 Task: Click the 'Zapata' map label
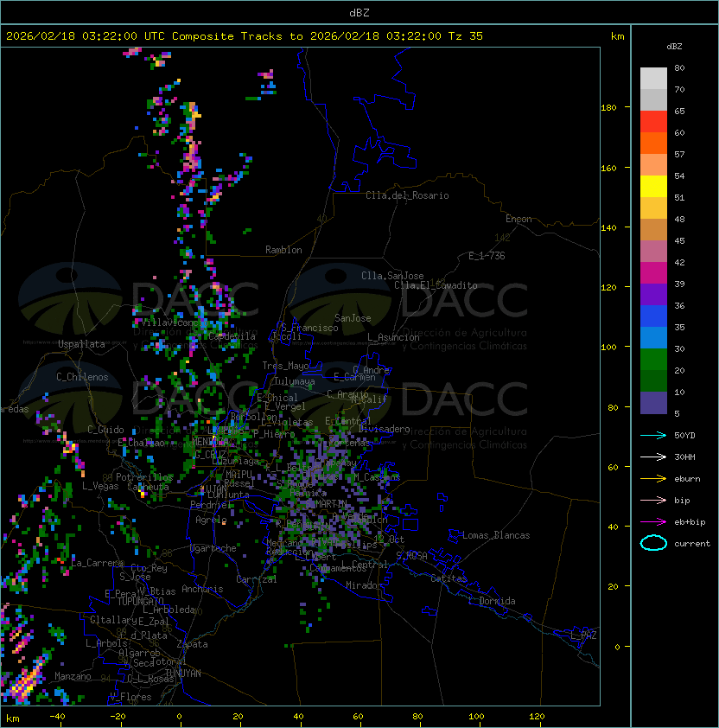pyautogui.click(x=192, y=644)
